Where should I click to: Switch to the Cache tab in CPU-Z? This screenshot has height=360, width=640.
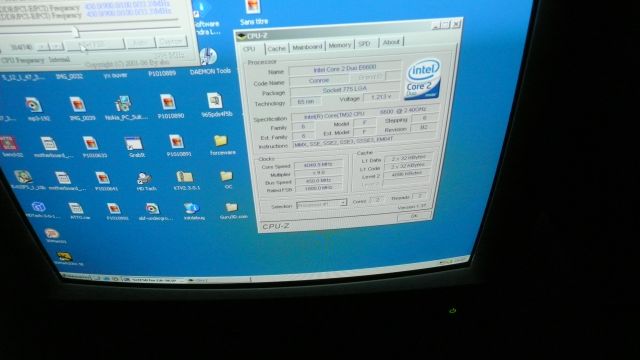tap(277, 49)
